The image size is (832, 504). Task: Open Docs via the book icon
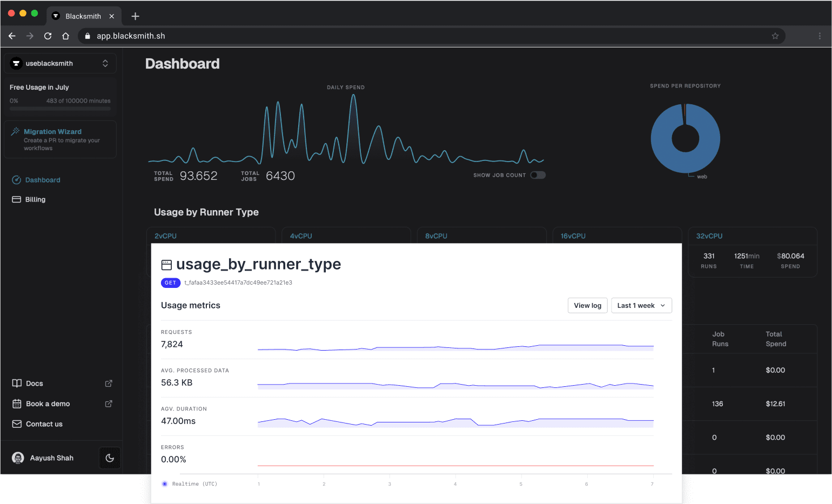point(16,383)
